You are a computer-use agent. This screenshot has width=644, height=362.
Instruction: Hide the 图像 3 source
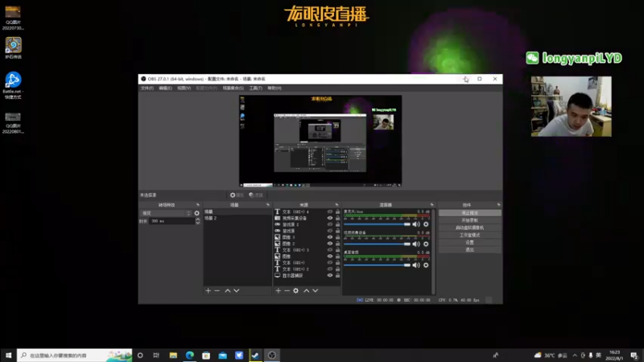330,237
